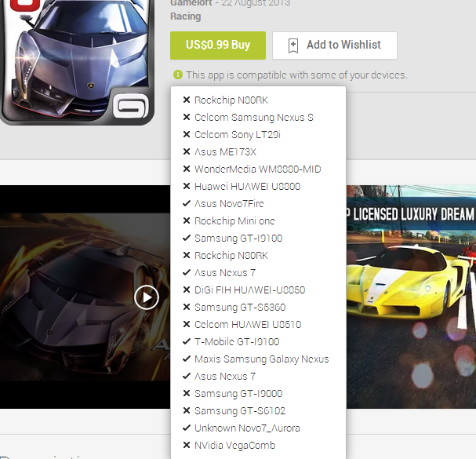Click the X icon beside Celcom Samsung Nexus S
Screen dimensions: 476x459
(x=187, y=118)
